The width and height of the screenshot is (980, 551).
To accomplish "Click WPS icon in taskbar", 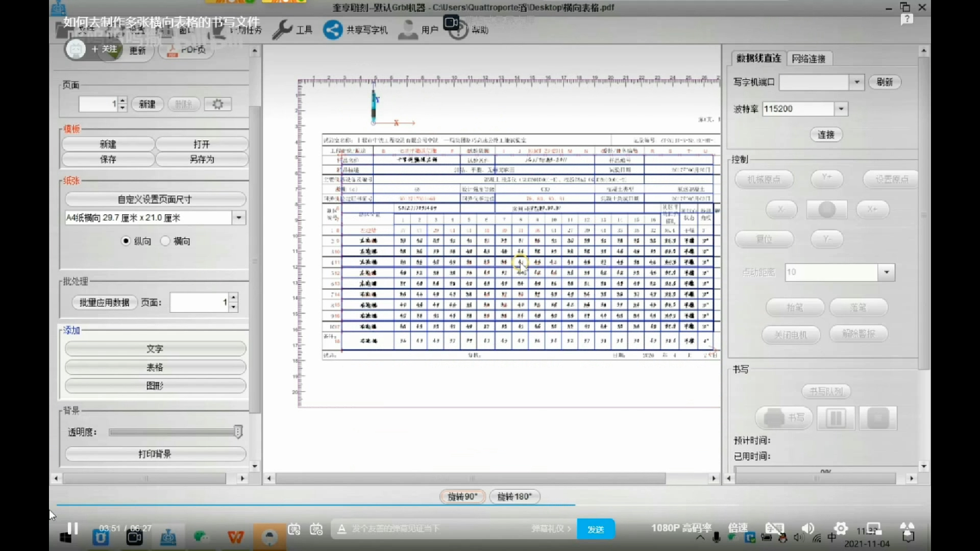I will pos(235,537).
